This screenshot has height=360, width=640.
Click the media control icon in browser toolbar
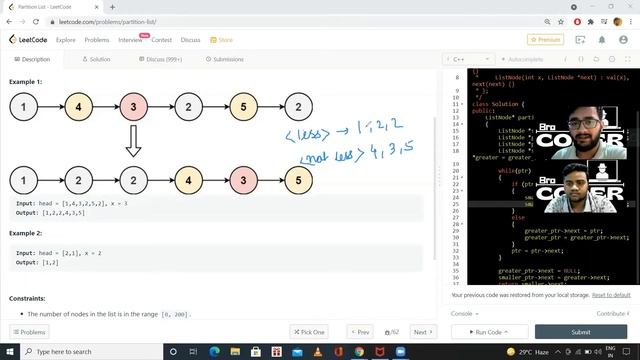(604, 22)
